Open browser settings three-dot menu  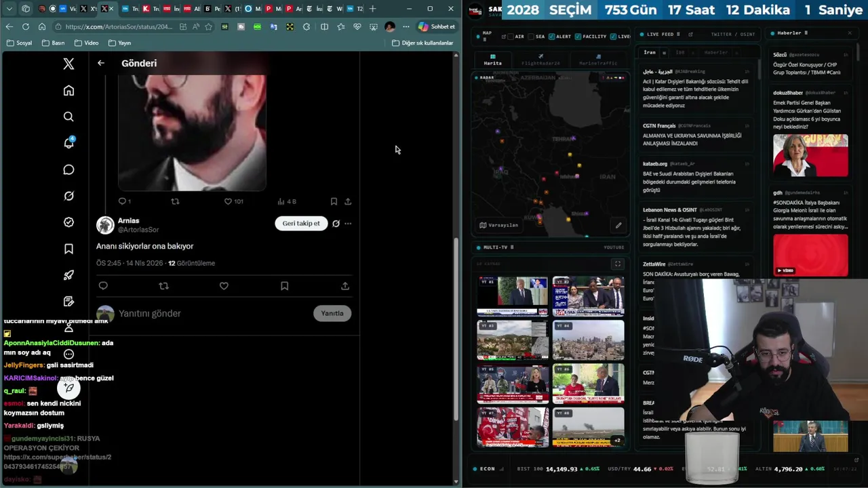(406, 26)
